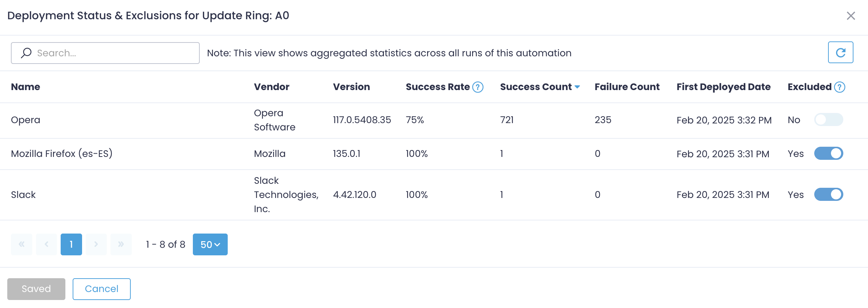Viewport: 868px width, 308px height.
Task: Close the Deployment Status dialog
Action: pos(851,16)
